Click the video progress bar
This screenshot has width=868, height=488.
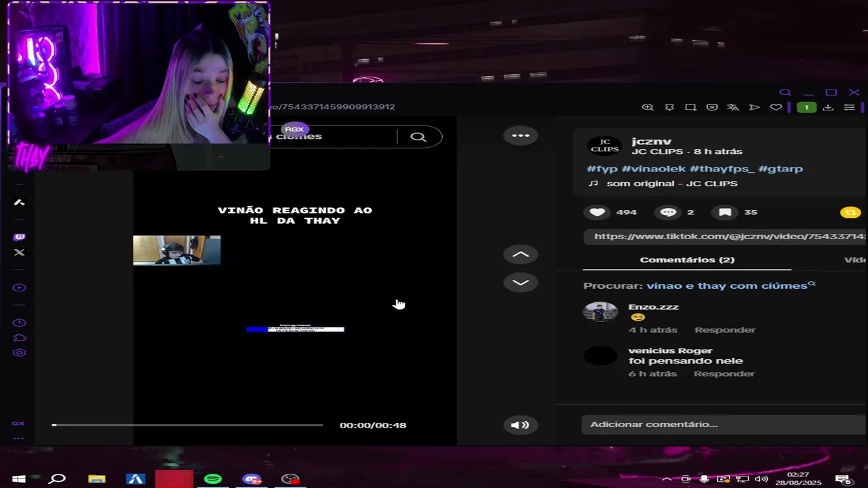(187, 425)
